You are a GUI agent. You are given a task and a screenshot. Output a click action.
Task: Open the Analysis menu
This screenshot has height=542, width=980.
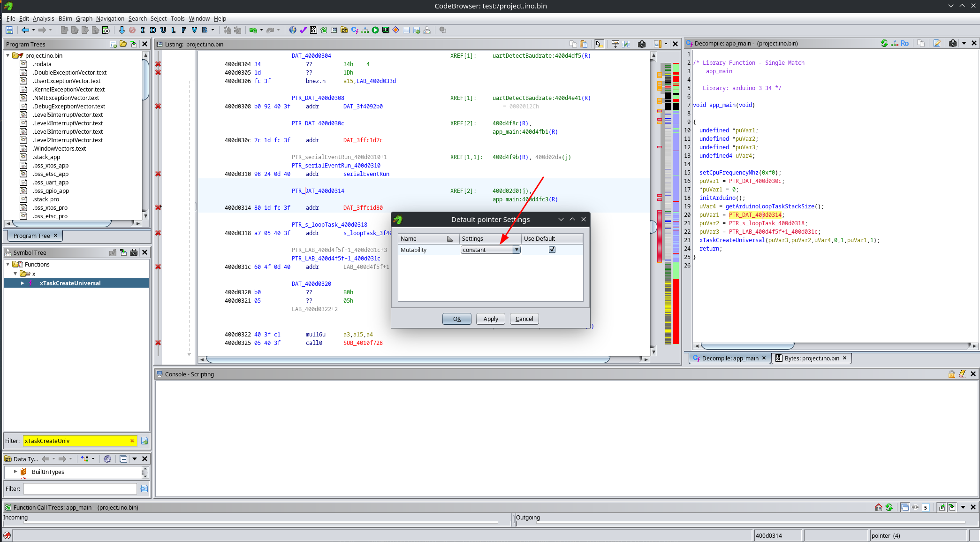click(x=43, y=18)
